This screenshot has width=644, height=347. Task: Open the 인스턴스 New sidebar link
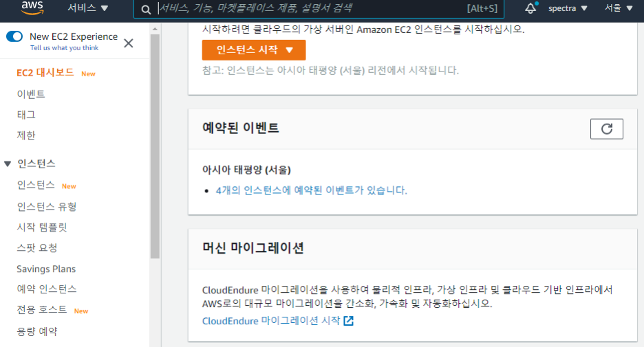[x=36, y=185]
